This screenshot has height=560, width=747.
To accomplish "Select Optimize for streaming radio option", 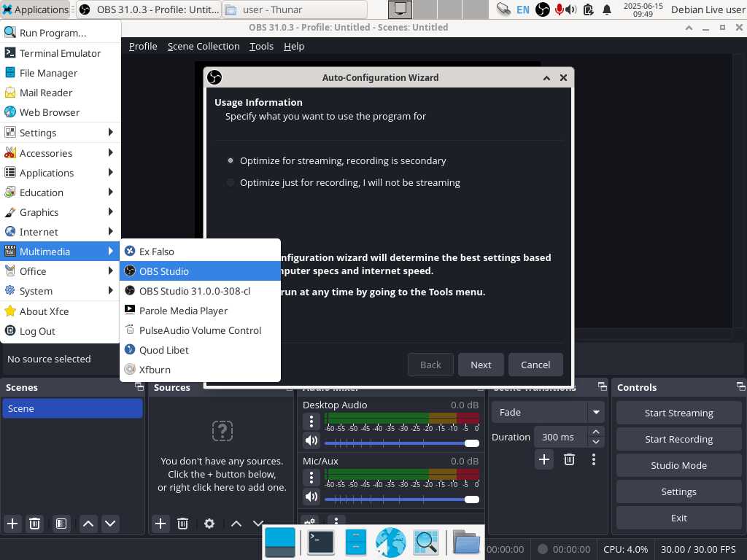I will coord(231,161).
